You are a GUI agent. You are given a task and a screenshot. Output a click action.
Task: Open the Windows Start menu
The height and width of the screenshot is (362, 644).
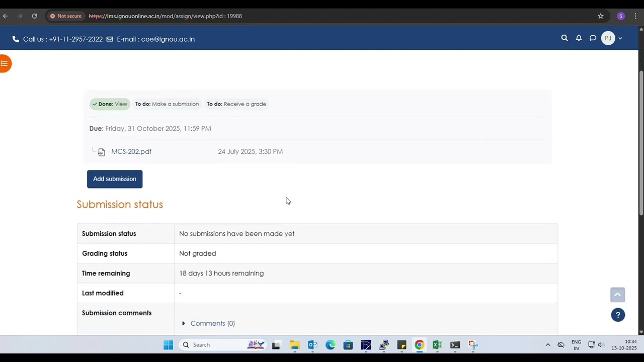[x=168, y=345]
